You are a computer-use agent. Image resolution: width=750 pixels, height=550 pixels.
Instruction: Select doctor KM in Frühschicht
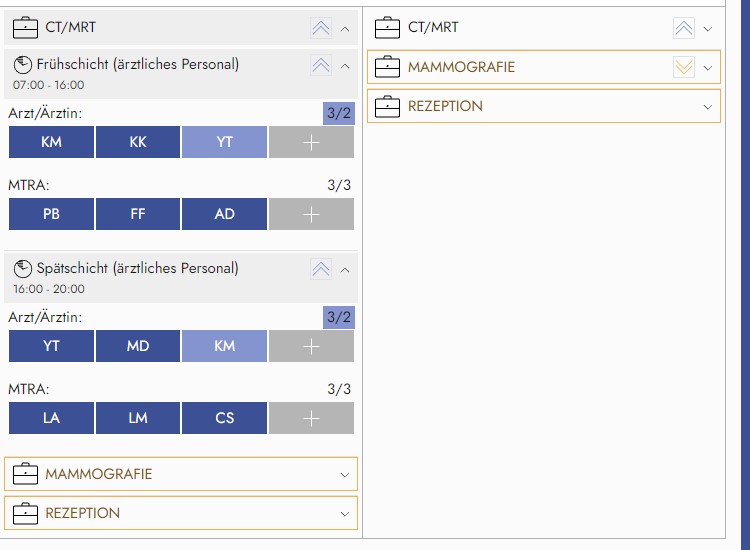(51, 142)
